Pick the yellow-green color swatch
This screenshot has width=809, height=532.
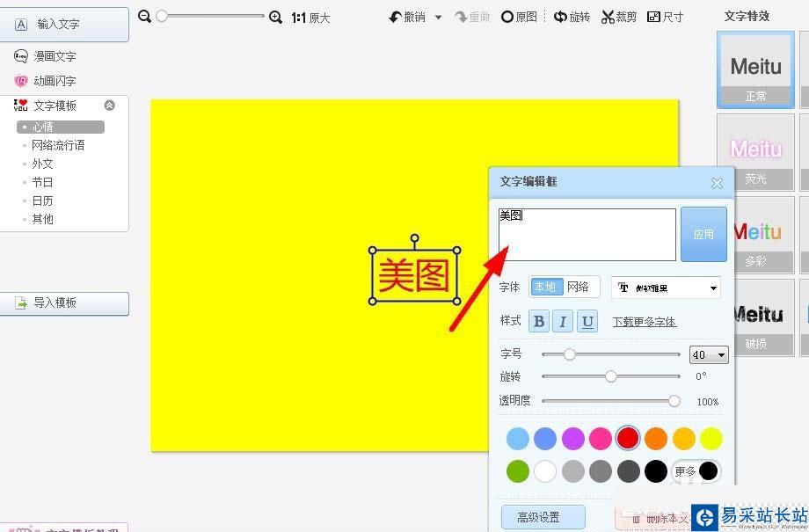tap(711, 439)
